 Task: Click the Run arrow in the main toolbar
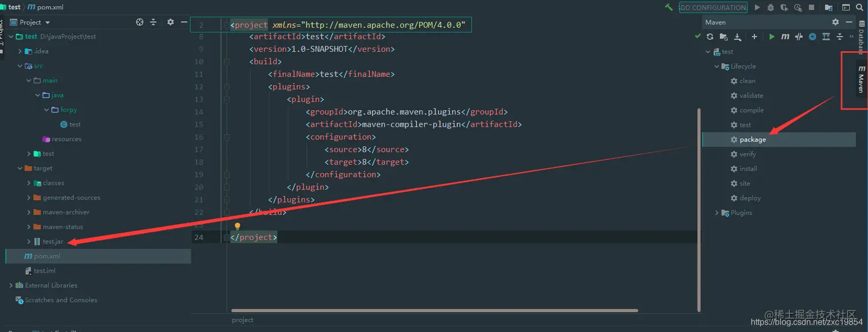point(757,7)
